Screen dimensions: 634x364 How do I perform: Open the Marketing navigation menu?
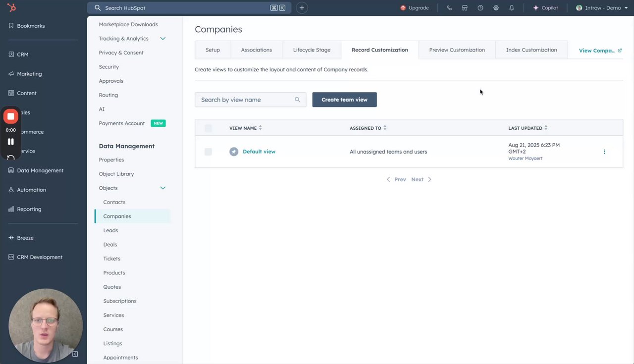(25, 74)
